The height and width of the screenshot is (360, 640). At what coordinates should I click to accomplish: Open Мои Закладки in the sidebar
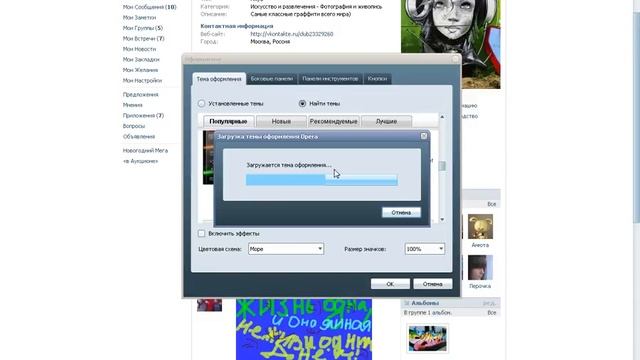pyautogui.click(x=141, y=60)
